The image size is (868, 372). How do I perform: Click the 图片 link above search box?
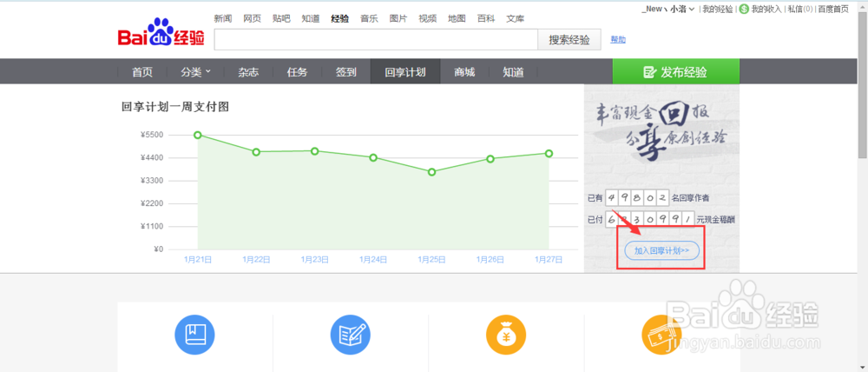tap(398, 18)
